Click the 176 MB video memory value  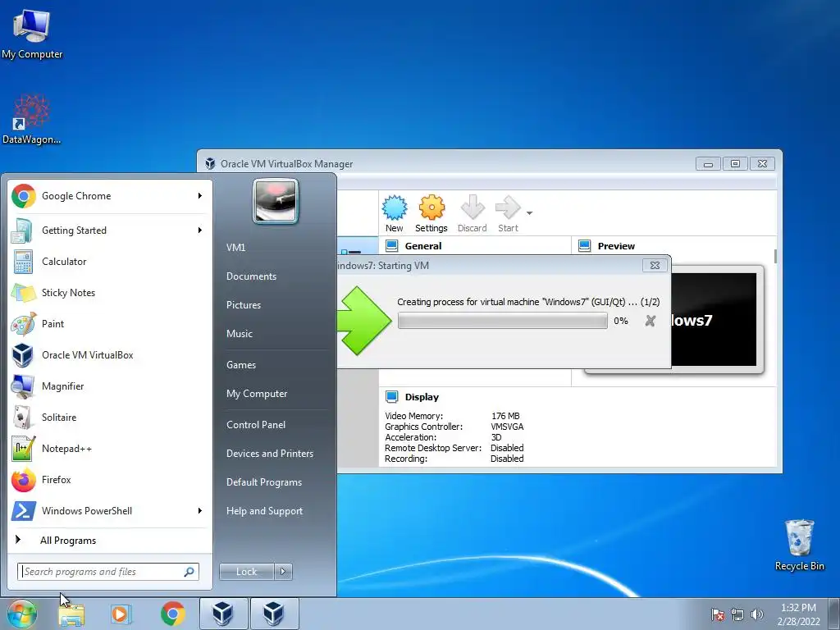coord(505,416)
